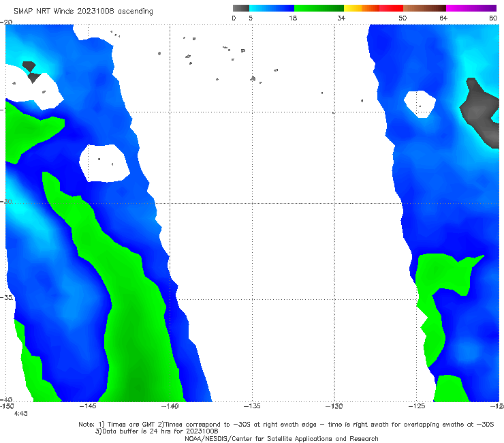Click the latitude label '-30'

pyautogui.click(x=7, y=202)
